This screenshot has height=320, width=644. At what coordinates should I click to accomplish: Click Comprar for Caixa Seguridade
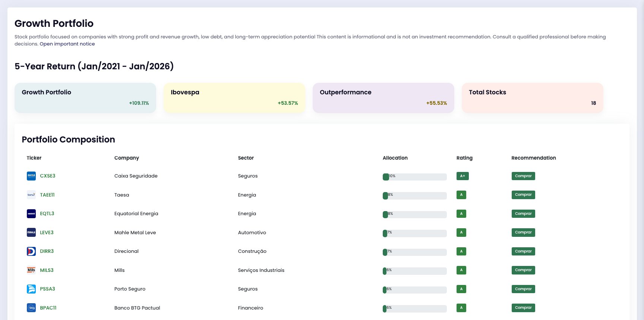(523, 176)
